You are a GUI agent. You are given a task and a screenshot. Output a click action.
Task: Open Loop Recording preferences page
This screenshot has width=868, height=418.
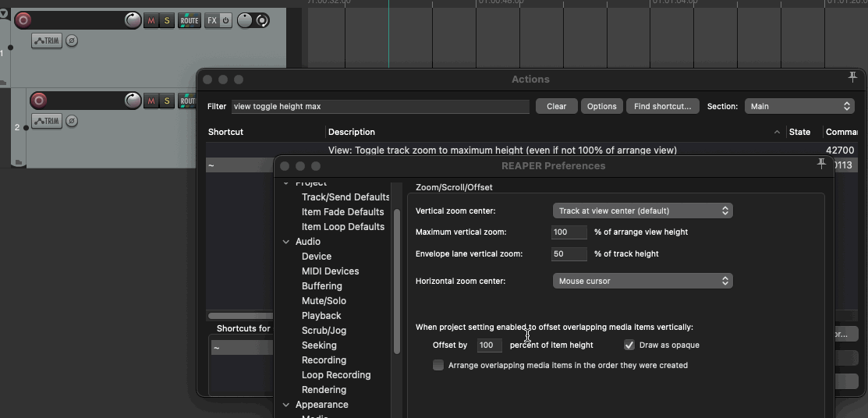point(336,375)
